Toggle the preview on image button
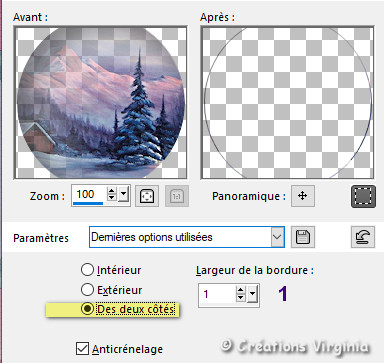384x363 pixels. pyautogui.click(x=363, y=196)
